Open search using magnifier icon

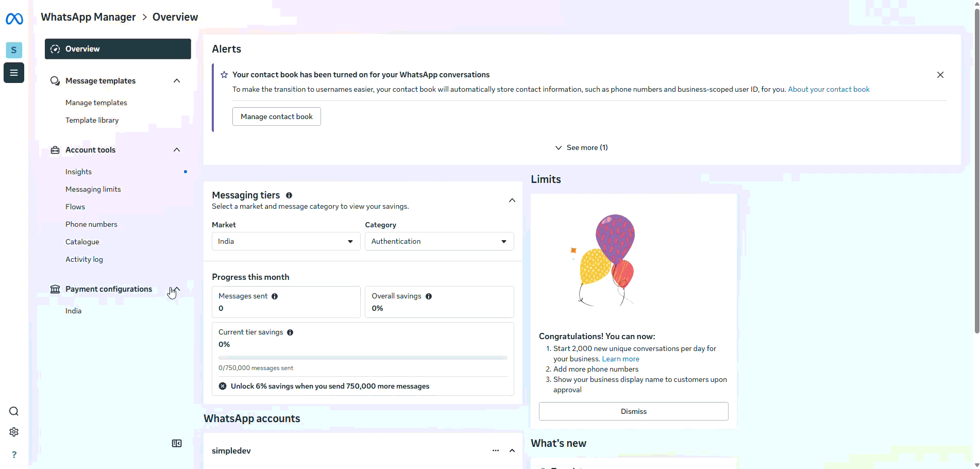[x=14, y=411]
